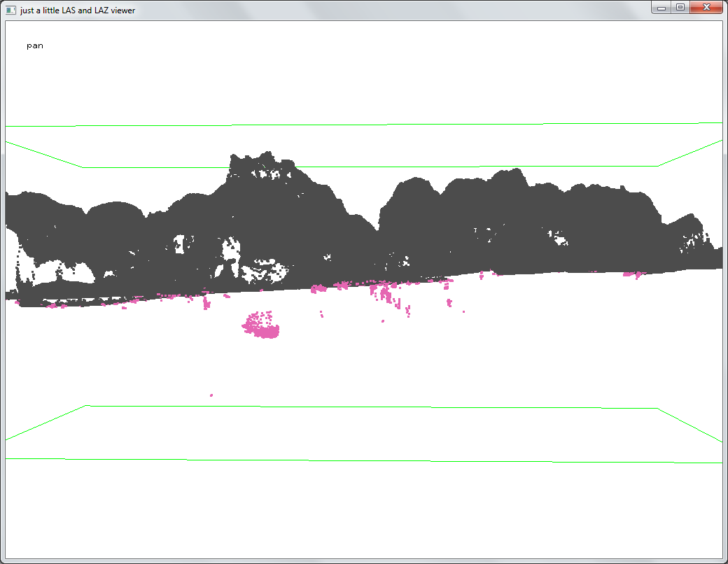Click the topmost green horizontal bounding line

[364, 125]
